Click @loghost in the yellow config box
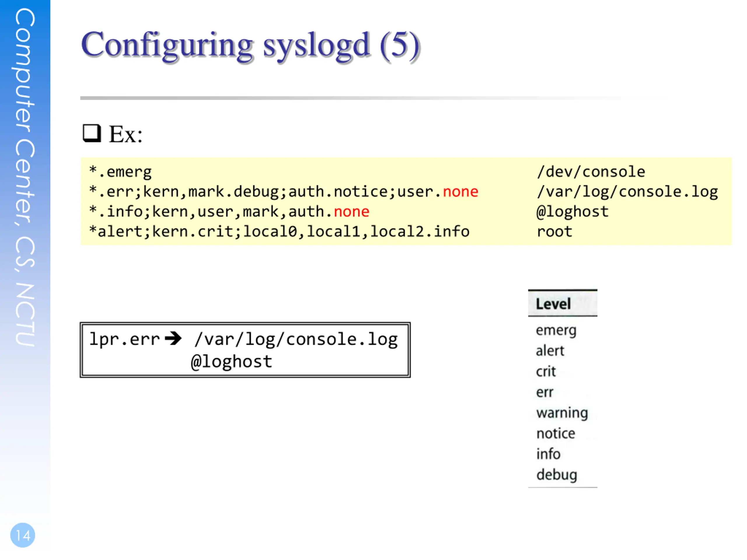The width and height of the screenshot is (747, 560). click(573, 212)
